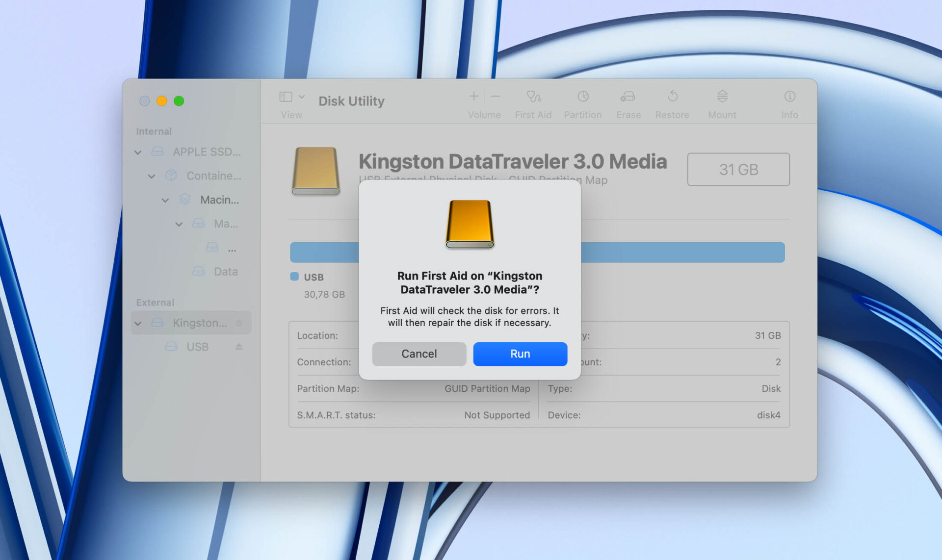The image size is (942, 560).
Task: Select Macintosh under the Container item
Action: point(219,200)
